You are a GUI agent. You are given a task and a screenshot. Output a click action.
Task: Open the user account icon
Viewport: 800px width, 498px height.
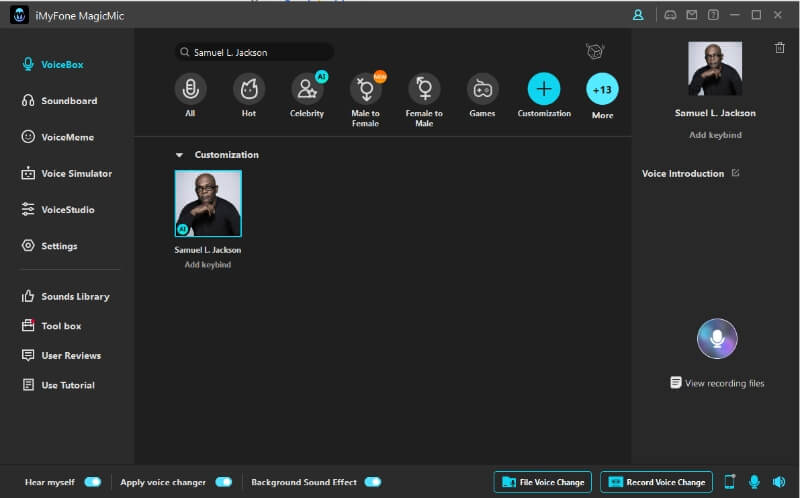point(638,15)
